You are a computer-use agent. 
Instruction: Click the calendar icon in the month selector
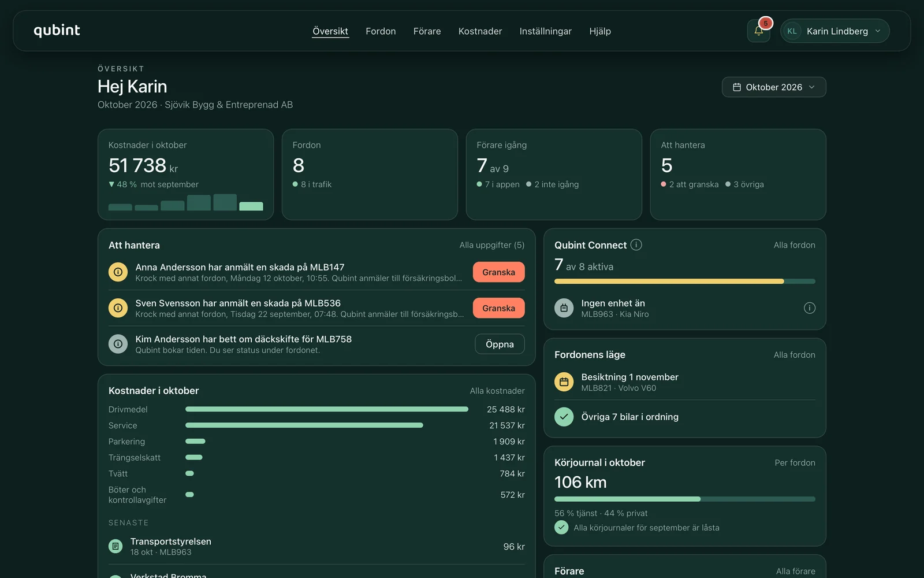pos(737,87)
